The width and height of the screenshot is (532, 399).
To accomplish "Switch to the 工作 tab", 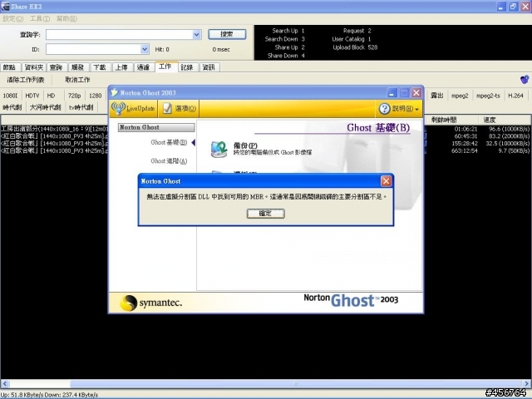I will pyautogui.click(x=165, y=66).
